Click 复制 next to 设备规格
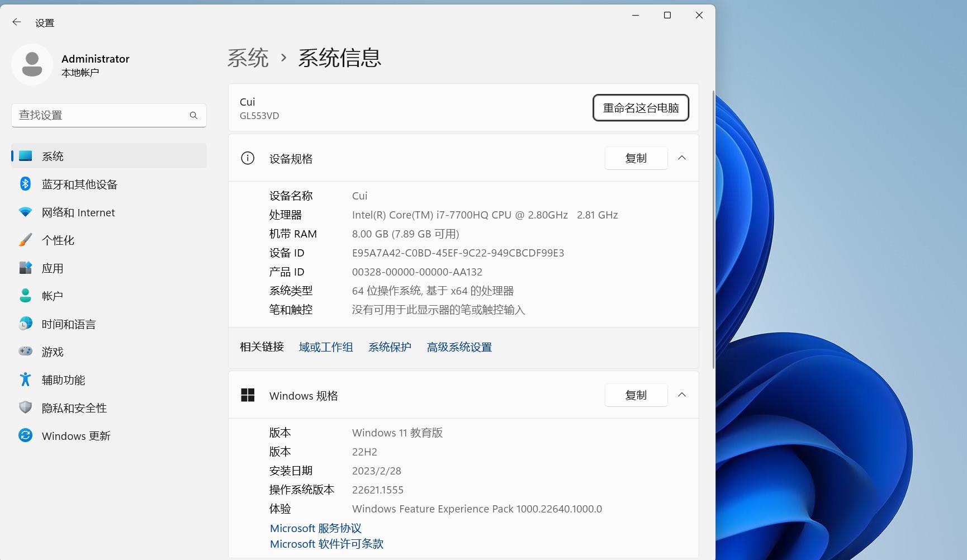Image resolution: width=967 pixels, height=560 pixels. pos(636,158)
